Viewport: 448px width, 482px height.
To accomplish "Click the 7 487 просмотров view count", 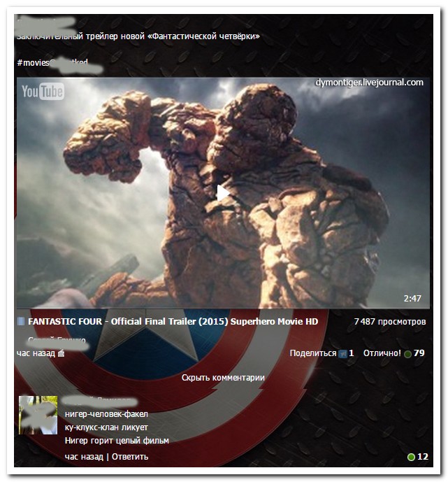I will 389,322.
